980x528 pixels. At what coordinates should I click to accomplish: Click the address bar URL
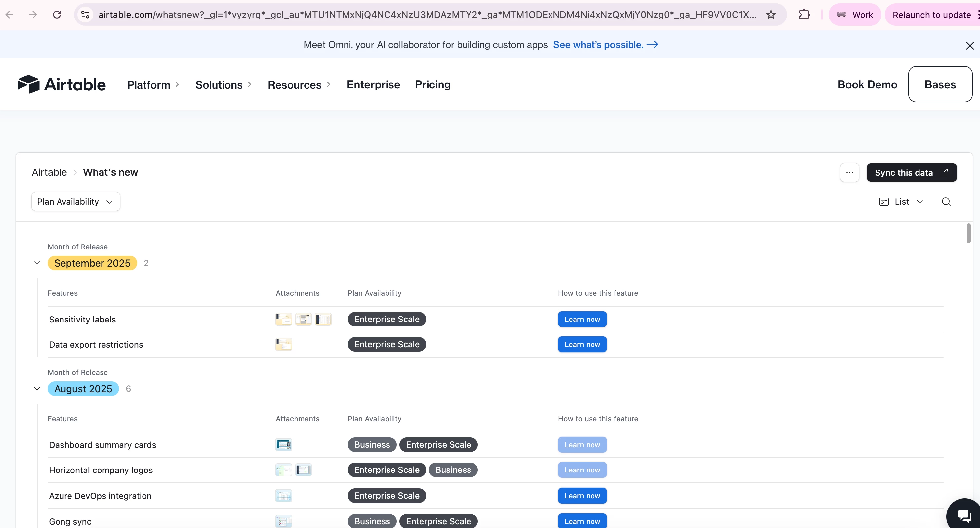pos(427,15)
